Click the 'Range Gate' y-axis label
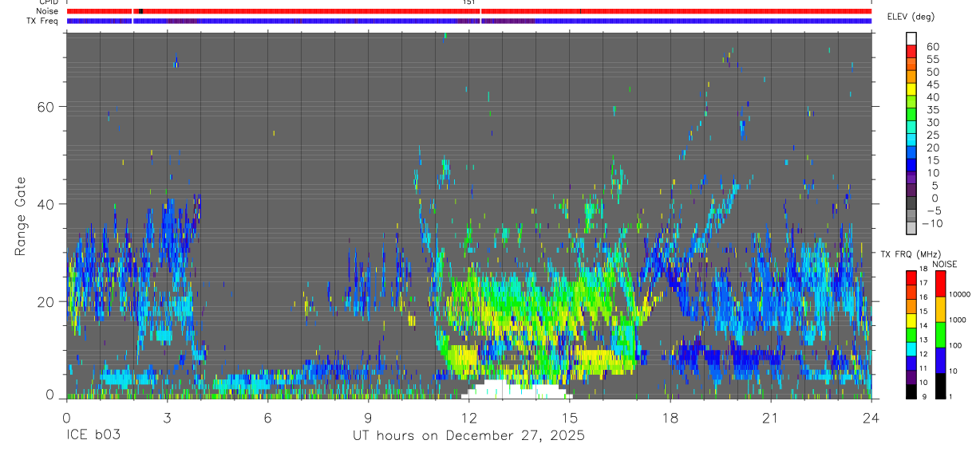Screen dimensions: 980x452 click(x=22, y=216)
